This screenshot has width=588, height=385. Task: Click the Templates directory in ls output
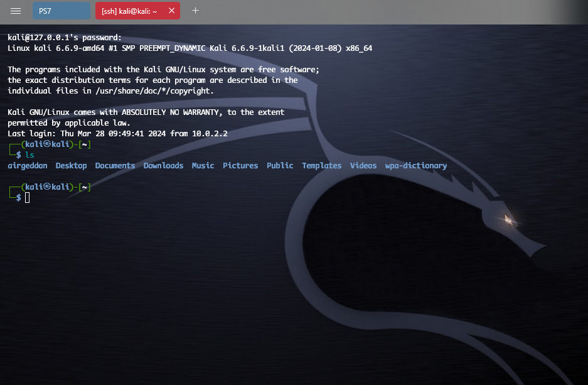tap(322, 165)
